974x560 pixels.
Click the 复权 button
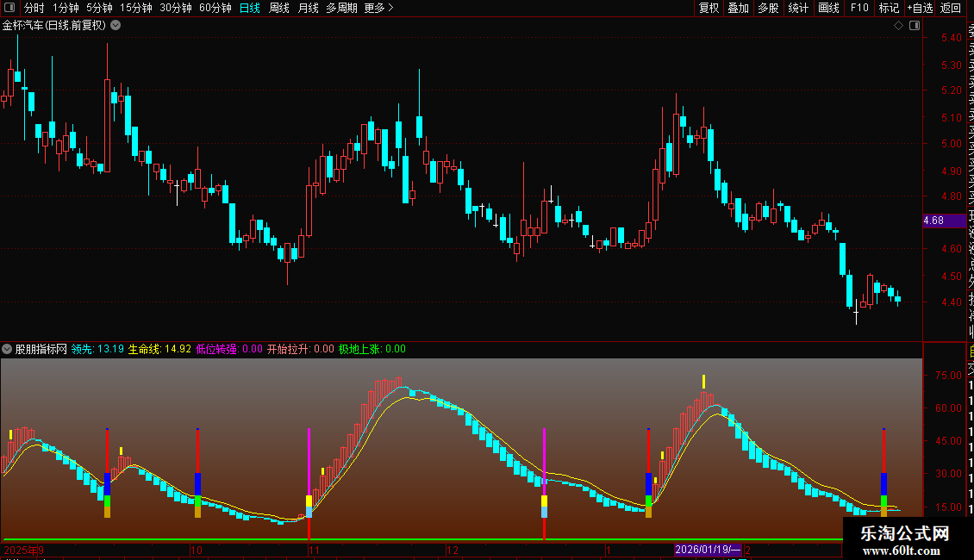click(x=709, y=8)
